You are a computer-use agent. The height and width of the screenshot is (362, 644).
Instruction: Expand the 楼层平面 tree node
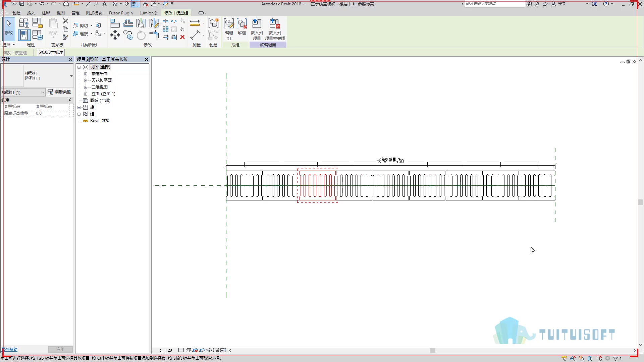click(x=86, y=74)
